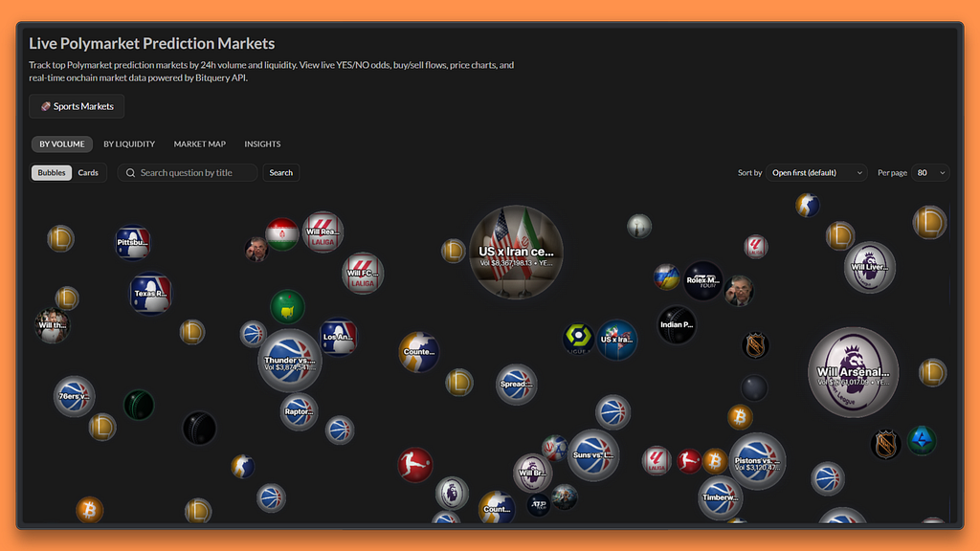
Task: Open the Pittsbu... MLB bubble
Action: pos(132,242)
